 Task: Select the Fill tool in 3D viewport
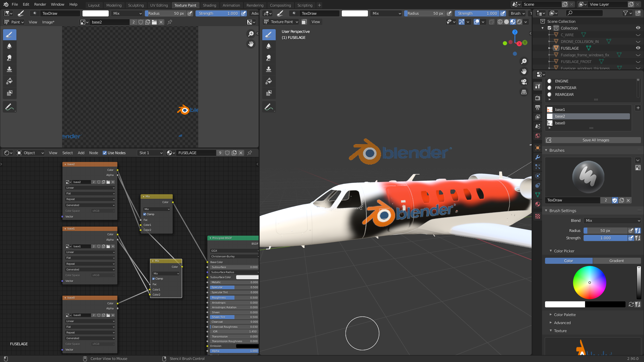point(269,81)
